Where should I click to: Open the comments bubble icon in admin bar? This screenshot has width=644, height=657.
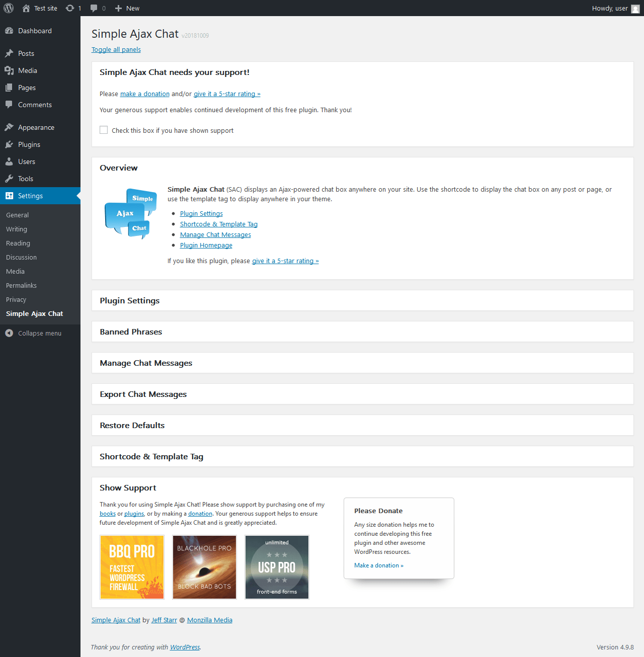pyautogui.click(x=94, y=8)
